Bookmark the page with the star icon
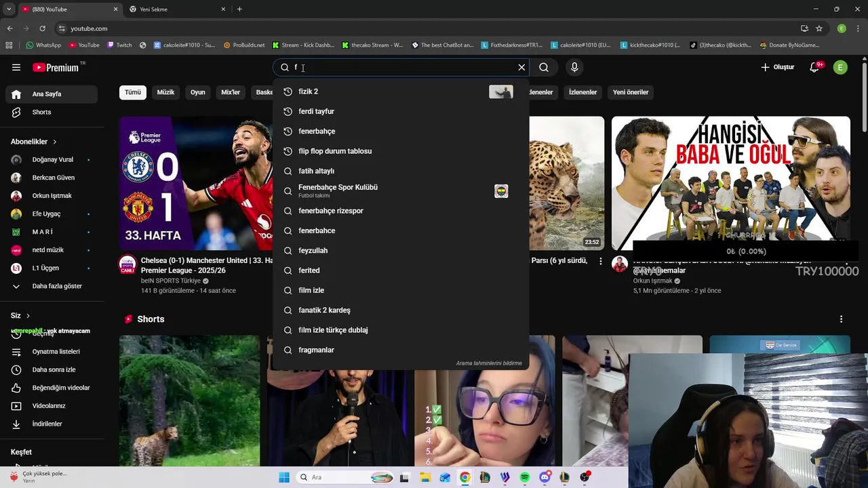Screen dimensions: 868x488 pos(819,28)
